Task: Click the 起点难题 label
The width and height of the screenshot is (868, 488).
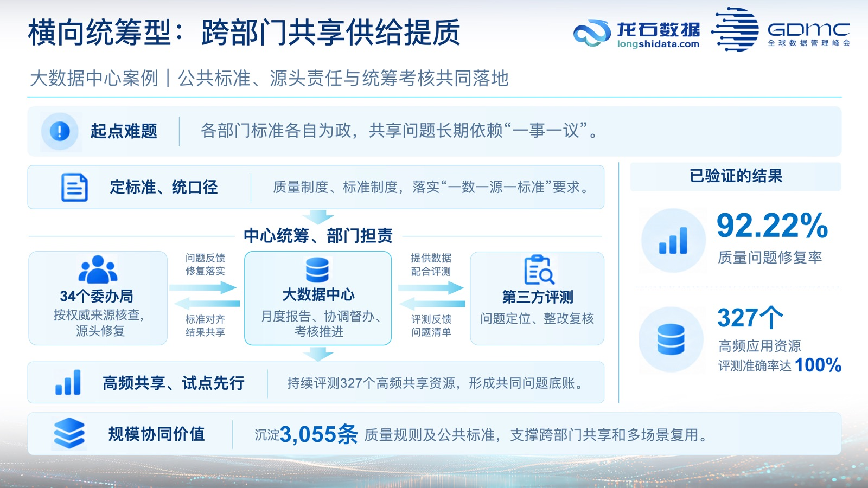Action: [124, 131]
